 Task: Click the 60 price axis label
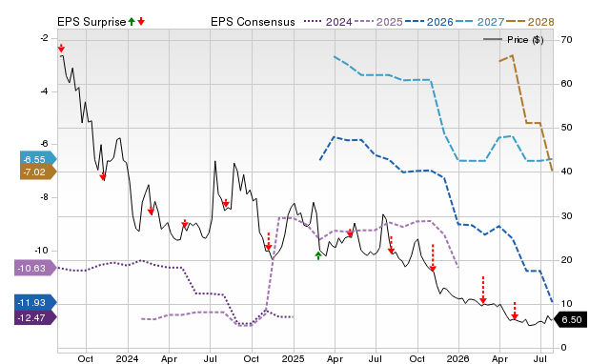point(566,84)
